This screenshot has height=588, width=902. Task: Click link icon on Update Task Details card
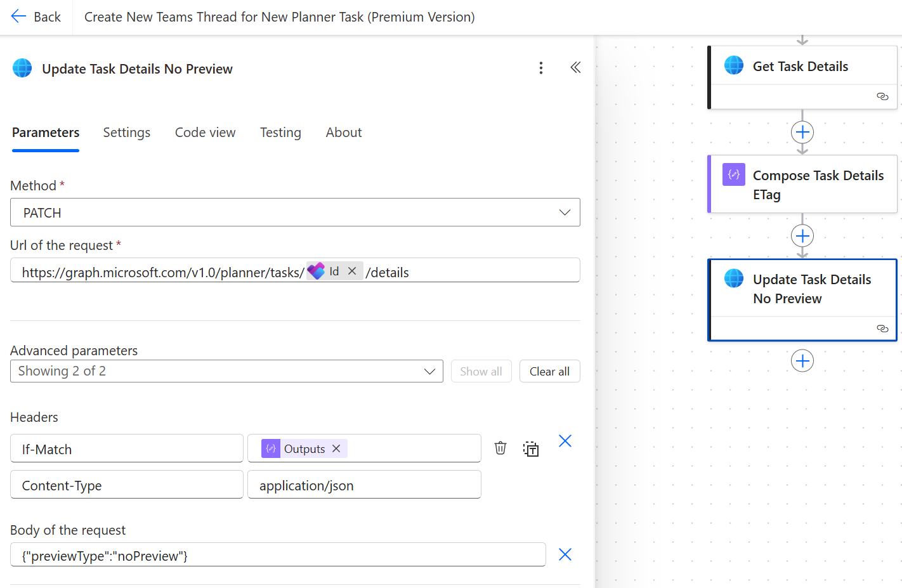(x=882, y=329)
